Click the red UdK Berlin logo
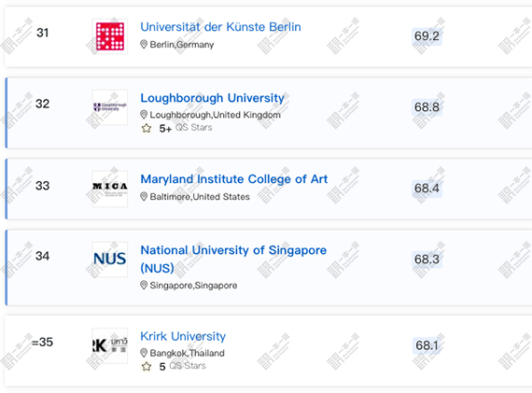532x393 pixels. point(110,36)
